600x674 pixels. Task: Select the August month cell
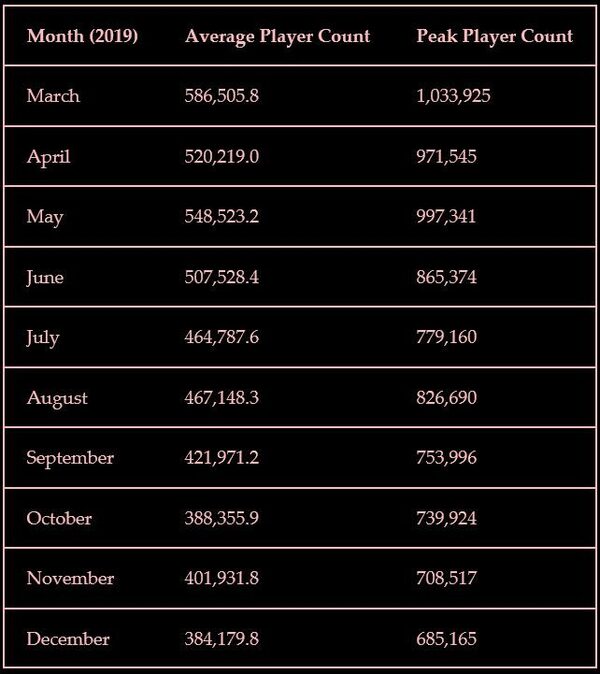(57, 398)
